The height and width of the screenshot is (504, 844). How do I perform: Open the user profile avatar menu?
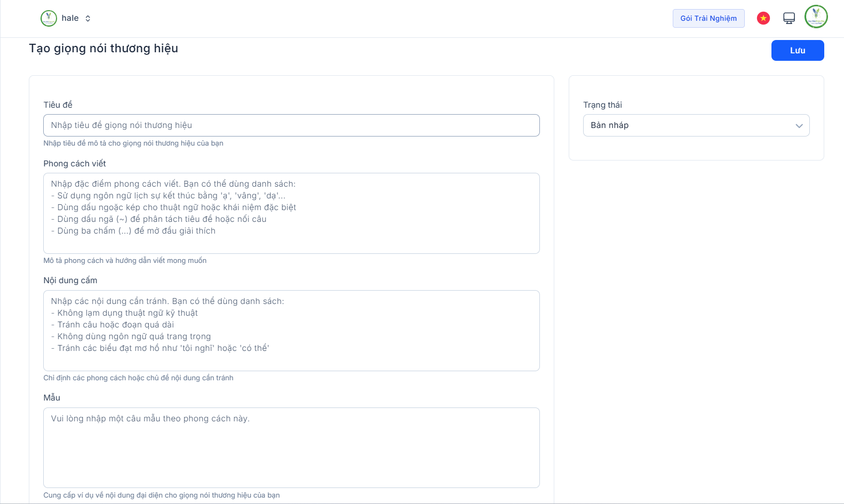[x=816, y=17]
